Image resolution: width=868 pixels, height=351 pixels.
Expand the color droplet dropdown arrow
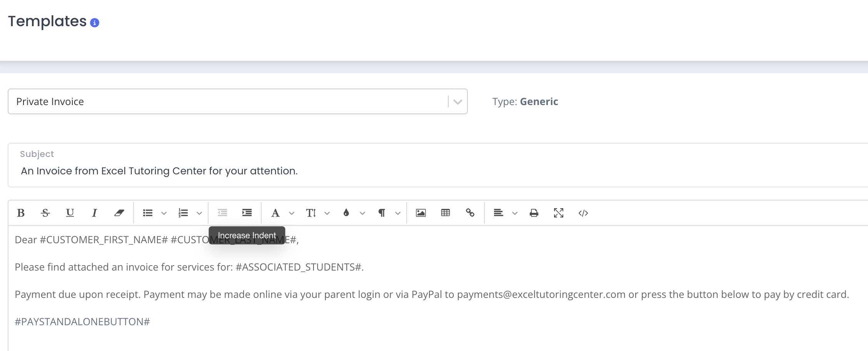(x=362, y=213)
